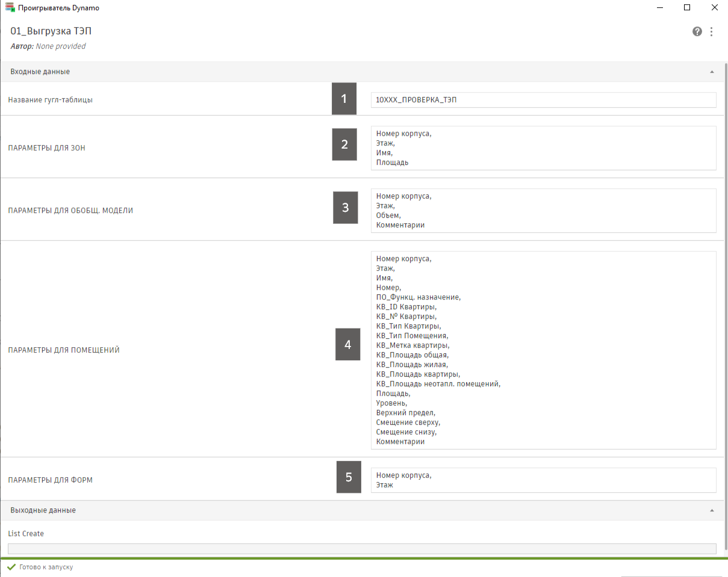This screenshot has height=577, width=728.
Task: Click the List Create output bar
Action: (x=361, y=549)
